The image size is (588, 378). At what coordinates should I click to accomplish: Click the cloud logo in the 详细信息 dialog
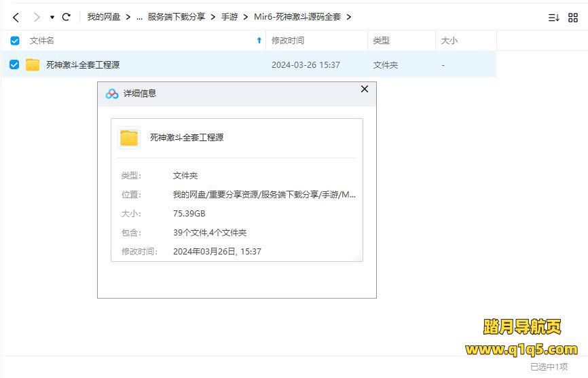click(112, 94)
